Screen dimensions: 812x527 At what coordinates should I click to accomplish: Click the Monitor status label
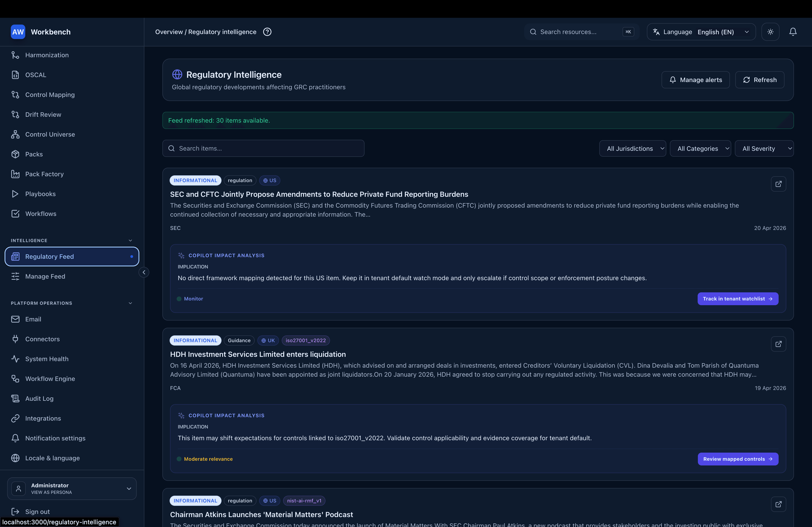[x=194, y=299]
